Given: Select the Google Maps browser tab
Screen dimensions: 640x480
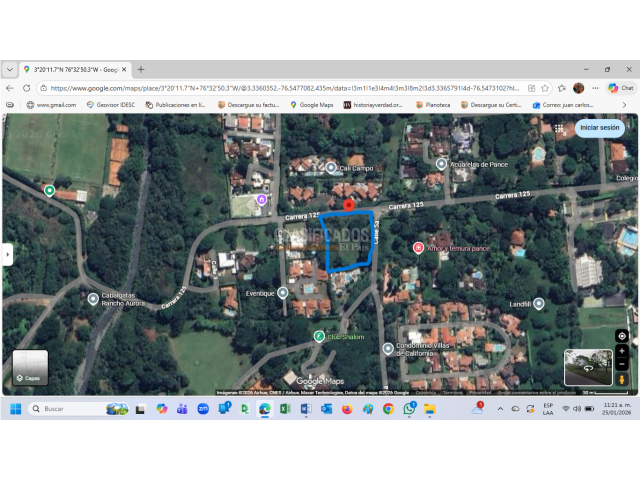Looking at the screenshot, I should click(x=73, y=69).
